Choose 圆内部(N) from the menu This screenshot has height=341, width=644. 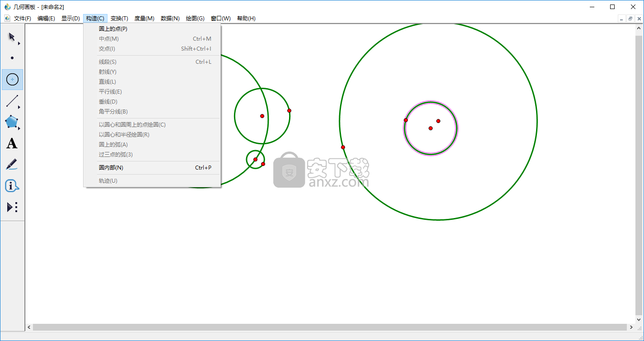pyautogui.click(x=152, y=168)
